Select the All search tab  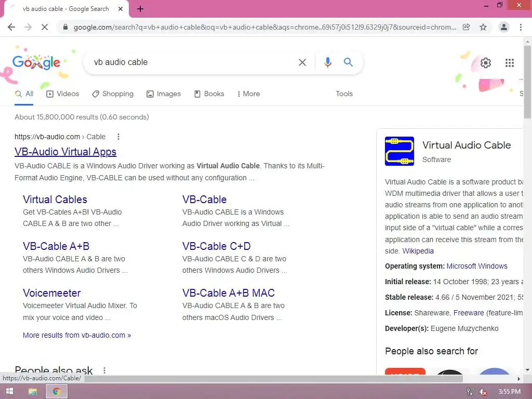(x=24, y=94)
